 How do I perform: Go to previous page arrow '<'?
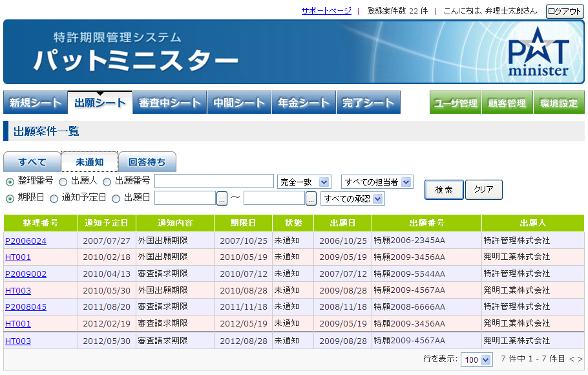tap(572, 359)
